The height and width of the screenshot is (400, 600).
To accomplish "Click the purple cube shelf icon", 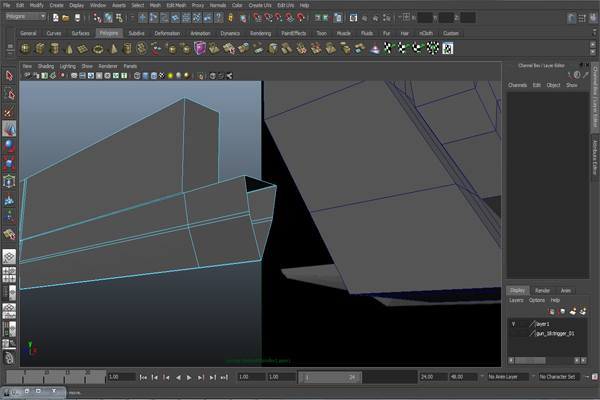I will 200,48.
